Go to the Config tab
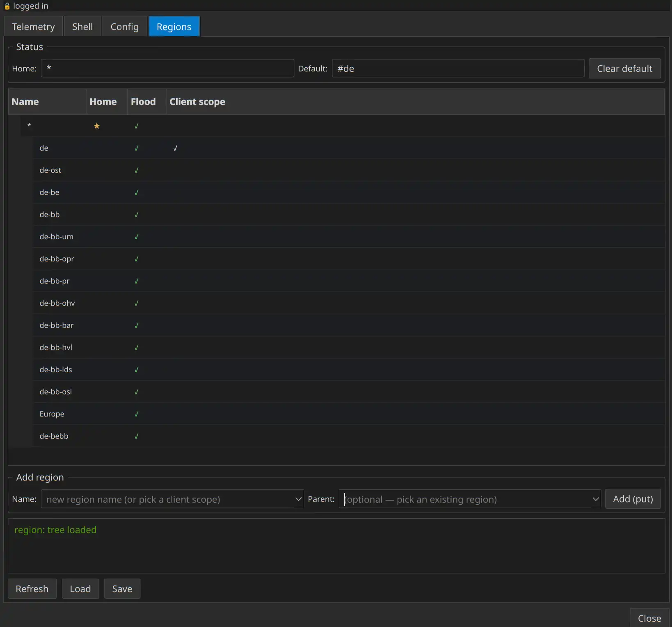Screen dimensions: 672x627 [x=124, y=27]
